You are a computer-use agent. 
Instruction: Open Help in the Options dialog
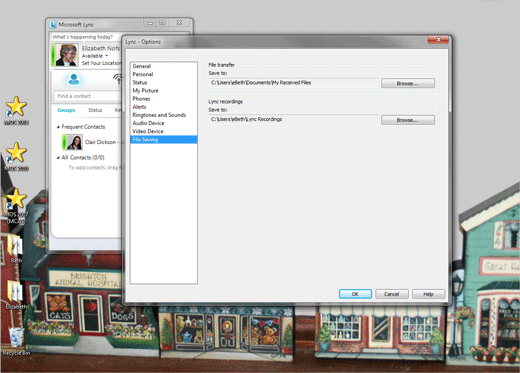click(x=428, y=294)
